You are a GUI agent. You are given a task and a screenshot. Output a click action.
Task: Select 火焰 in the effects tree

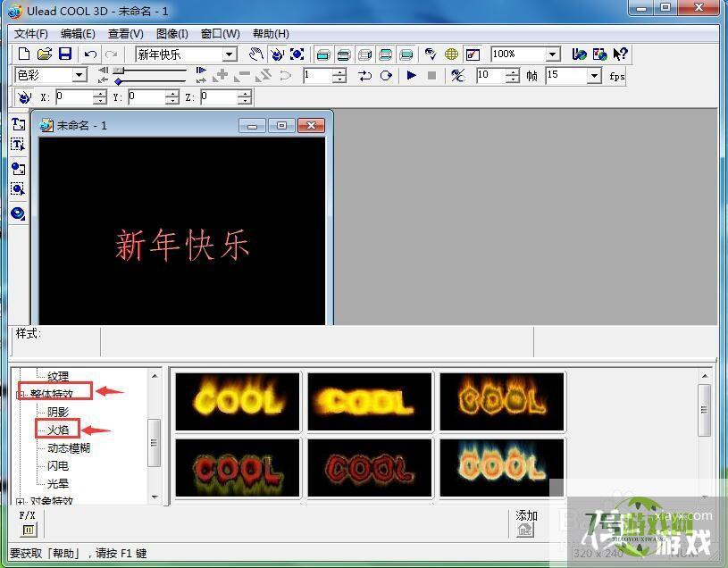[x=58, y=430]
